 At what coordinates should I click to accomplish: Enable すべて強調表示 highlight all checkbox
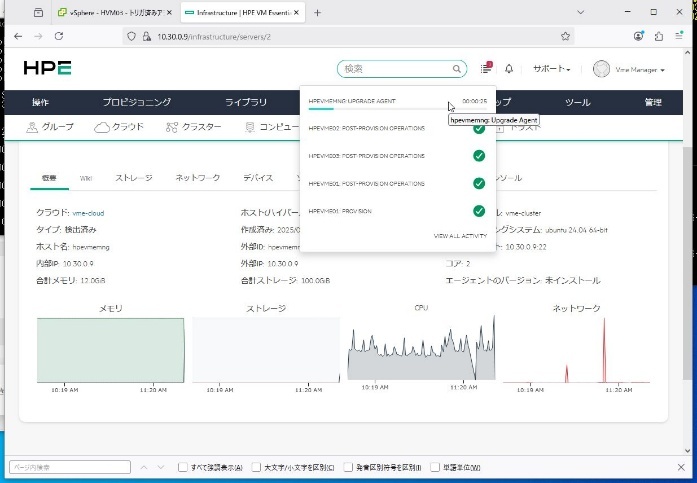tap(182, 467)
